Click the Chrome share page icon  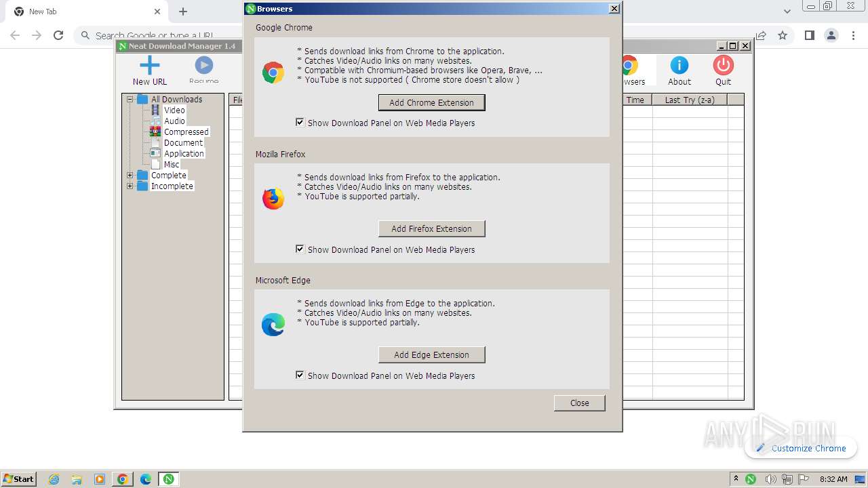point(761,35)
